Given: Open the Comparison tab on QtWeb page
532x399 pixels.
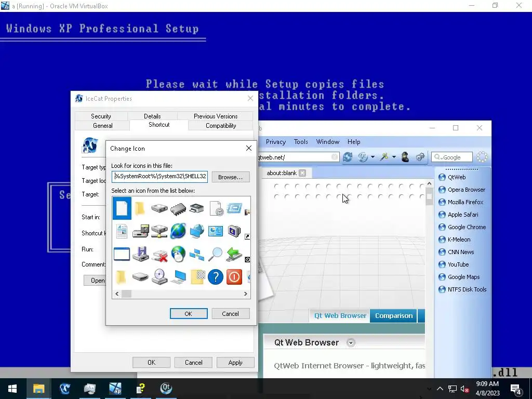Looking at the screenshot, I should point(394,316).
